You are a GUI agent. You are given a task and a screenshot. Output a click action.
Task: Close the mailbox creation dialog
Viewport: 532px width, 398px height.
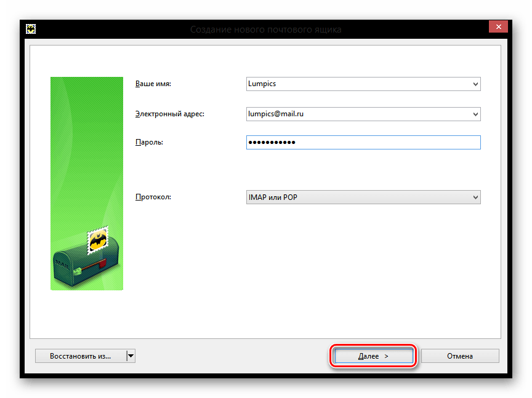498,26
